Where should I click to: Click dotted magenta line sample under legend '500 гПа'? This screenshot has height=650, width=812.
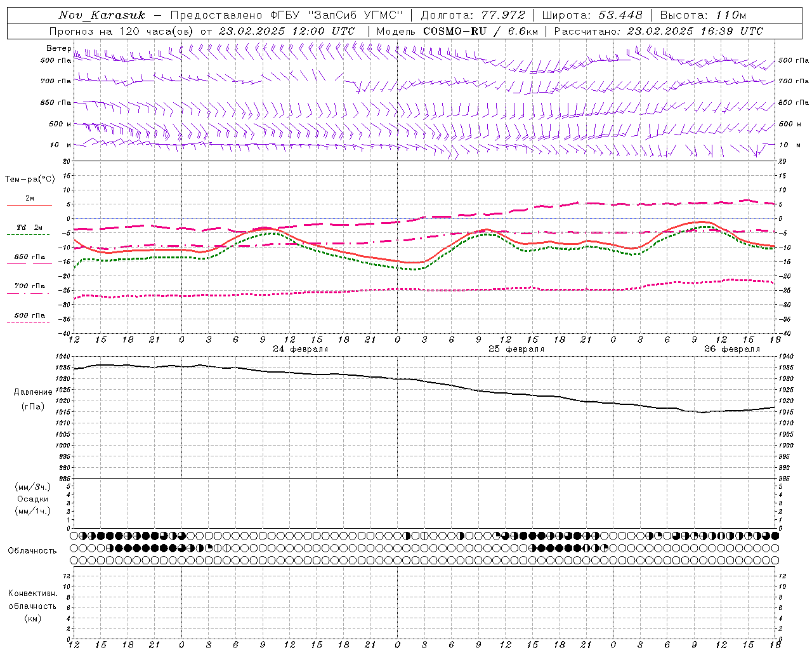(28, 322)
